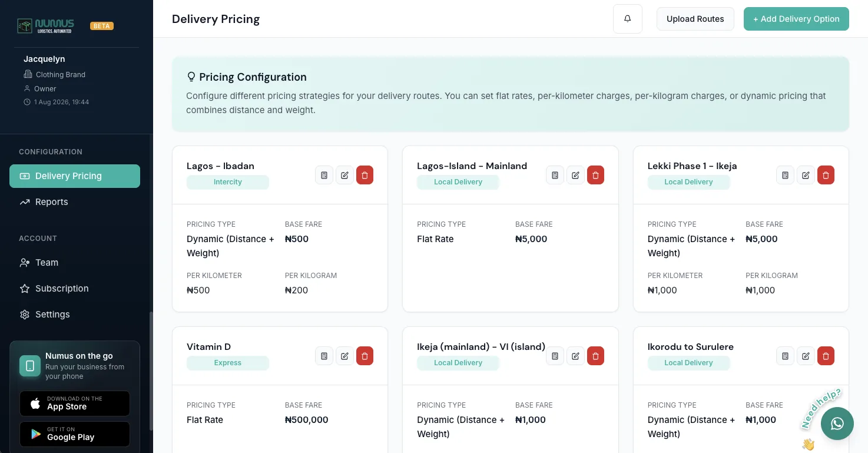Screen dimensions: 868x453
Task: Click the phone icon in Numus on the go
Action: tap(30, 366)
